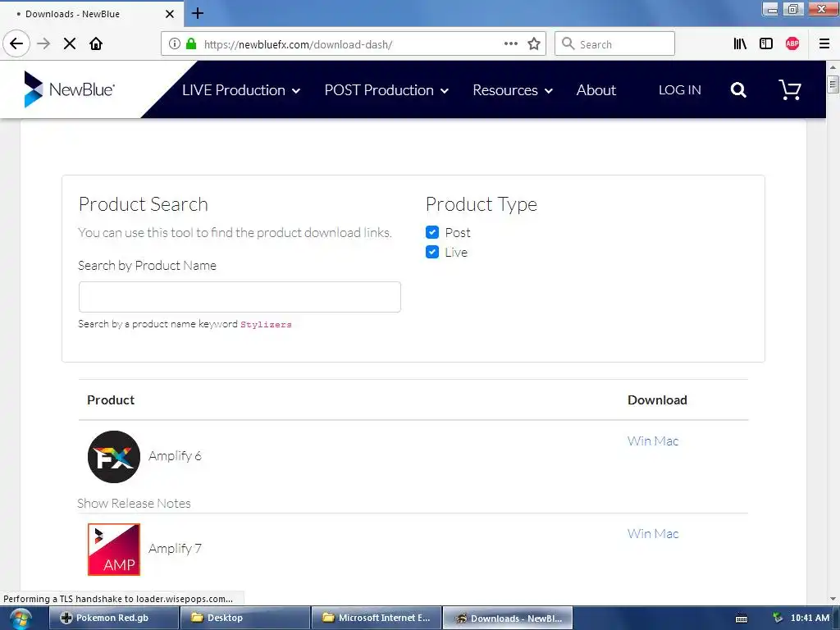Open the Library icon in the Firefox toolbar
Image resolution: width=840 pixels, height=630 pixels.
click(740, 43)
